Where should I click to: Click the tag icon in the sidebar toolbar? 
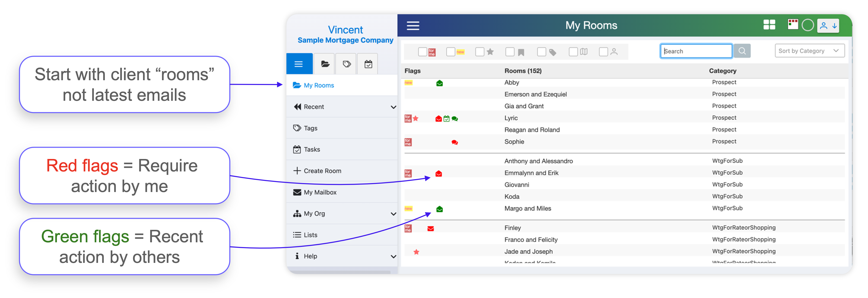pyautogui.click(x=346, y=63)
